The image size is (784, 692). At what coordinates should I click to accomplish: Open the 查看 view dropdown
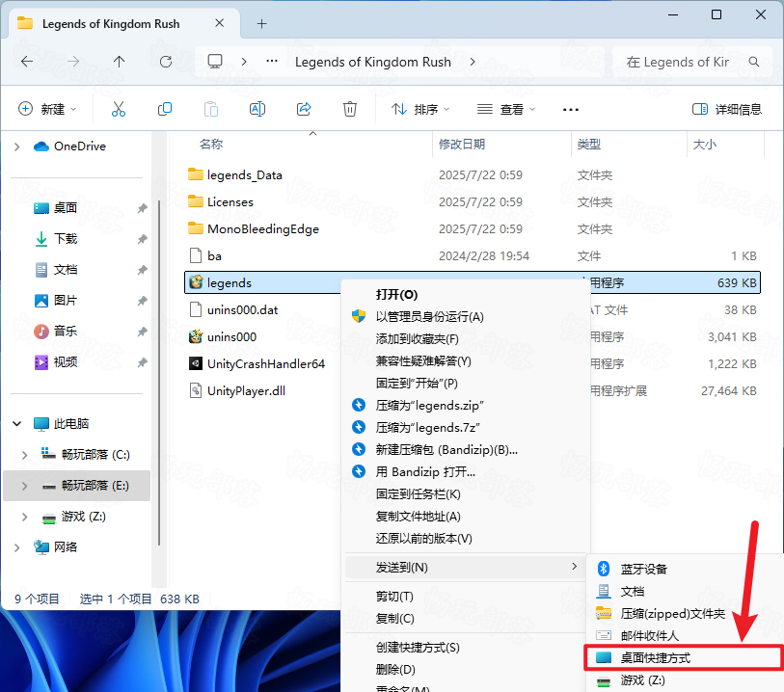505,109
